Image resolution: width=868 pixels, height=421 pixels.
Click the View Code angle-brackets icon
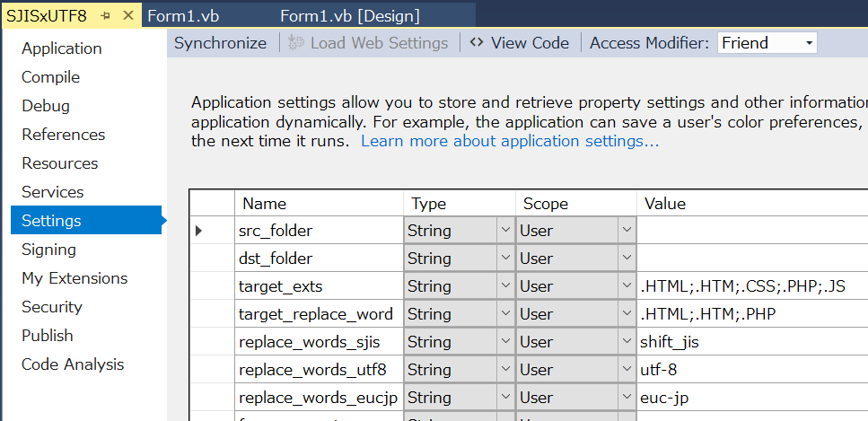pos(477,43)
